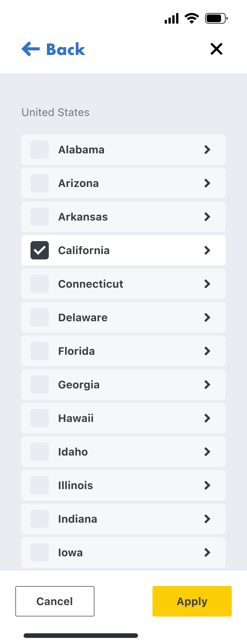
Task: Uncheck the California checkbox
Action: [x=40, y=250]
